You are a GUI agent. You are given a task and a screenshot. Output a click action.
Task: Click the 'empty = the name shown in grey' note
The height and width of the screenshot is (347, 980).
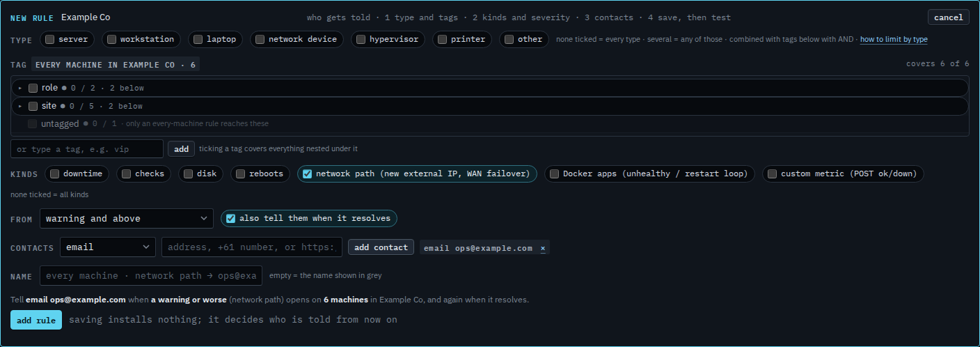[x=325, y=275]
